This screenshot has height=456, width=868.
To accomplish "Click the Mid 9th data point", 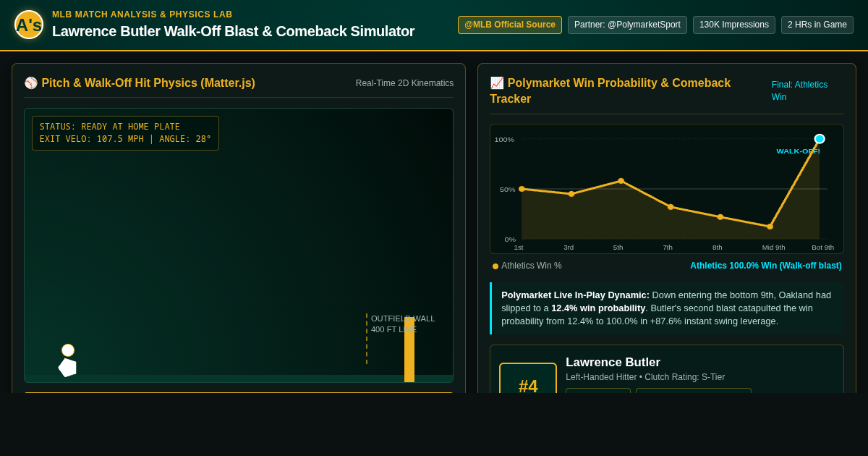I will 770,227.
